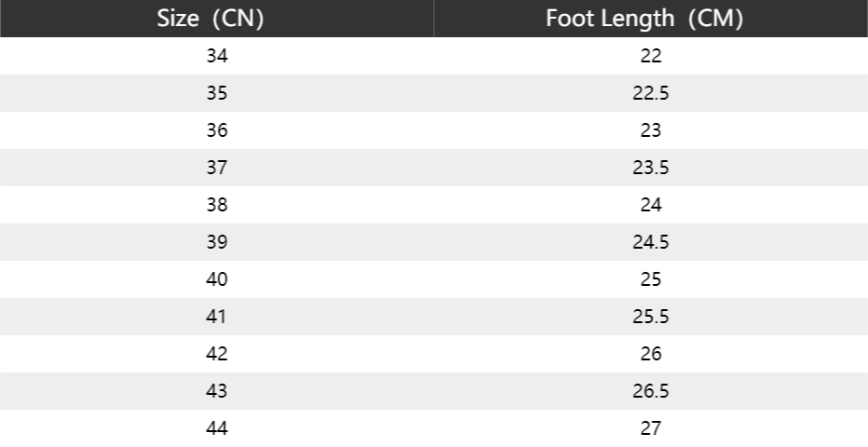Click the 22.5 foot length value
Image resolution: width=868 pixels, height=447 pixels.
(651, 93)
